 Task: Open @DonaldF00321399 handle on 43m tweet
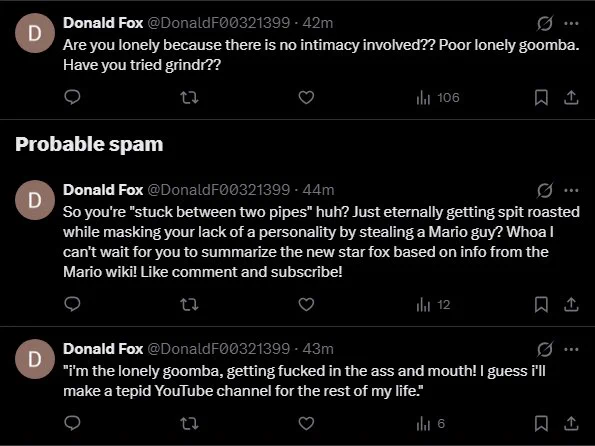tap(218, 349)
